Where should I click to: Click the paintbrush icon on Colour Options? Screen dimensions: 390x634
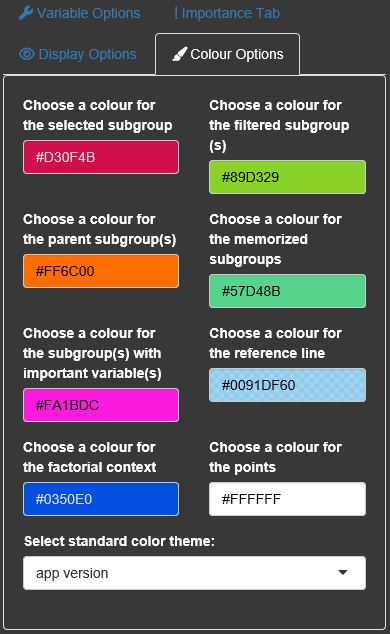click(179, 54)
